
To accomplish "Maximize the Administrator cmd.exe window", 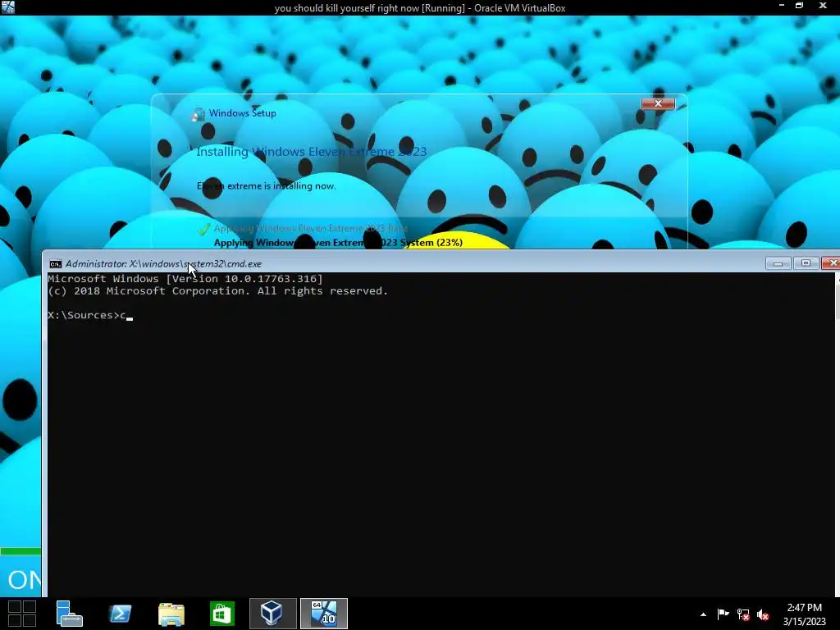I will point(806,263).
